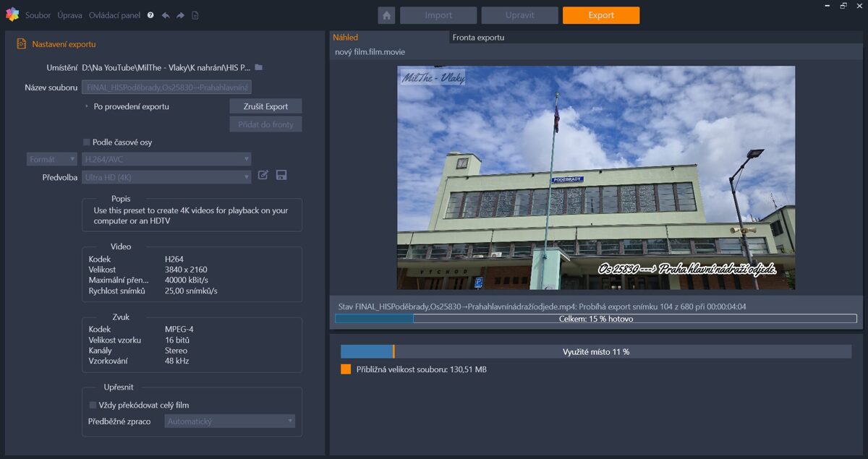Open the folder browser for export location
868x459 pixels.
coord(259,67)
